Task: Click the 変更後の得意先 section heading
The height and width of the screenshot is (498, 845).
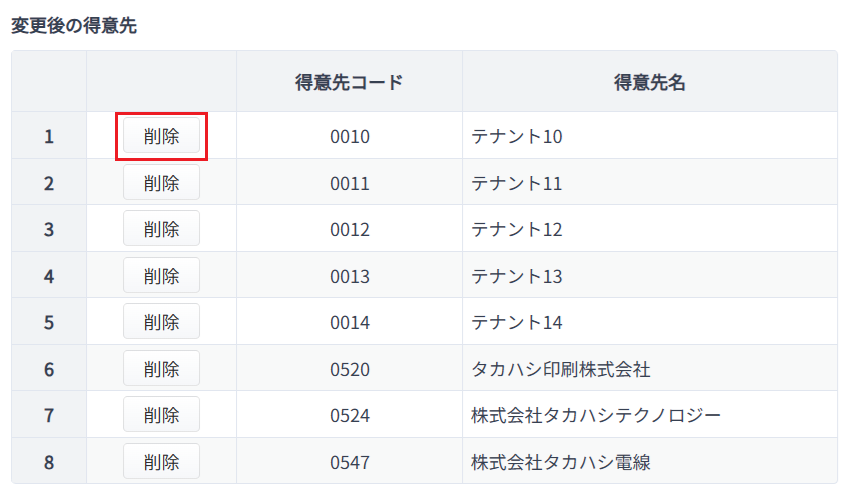Action: [74, 25]
